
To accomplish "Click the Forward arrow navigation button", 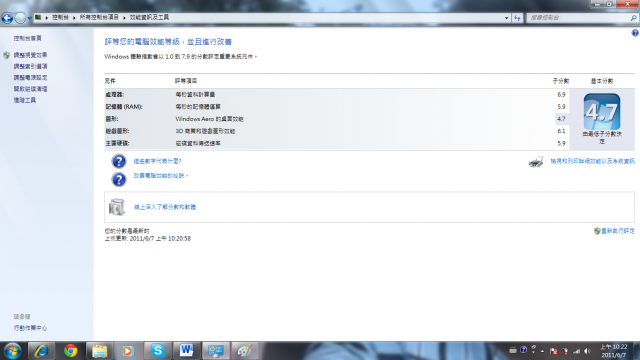I will 20,18.
